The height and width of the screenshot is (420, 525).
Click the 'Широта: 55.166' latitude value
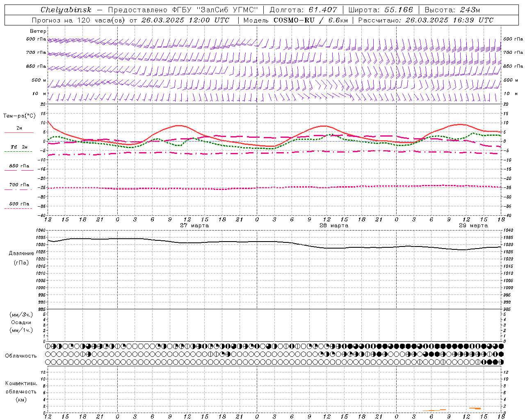(x=380, y=10)
